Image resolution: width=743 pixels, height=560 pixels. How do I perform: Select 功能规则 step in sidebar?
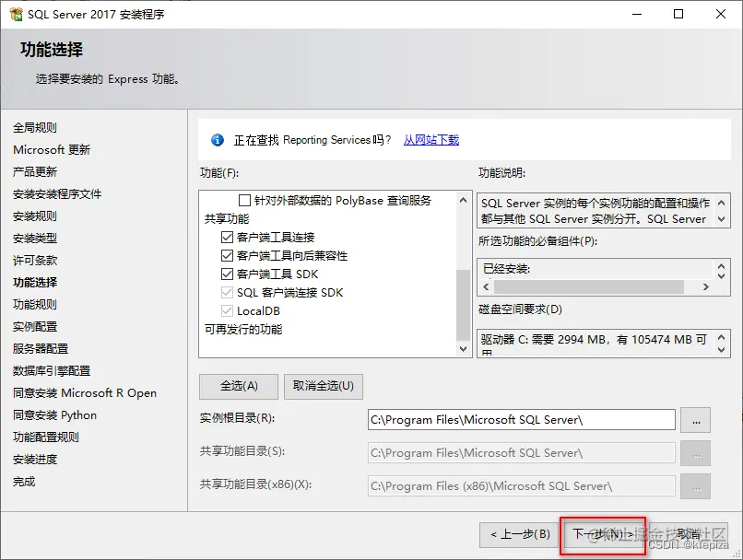click(35, 304)
